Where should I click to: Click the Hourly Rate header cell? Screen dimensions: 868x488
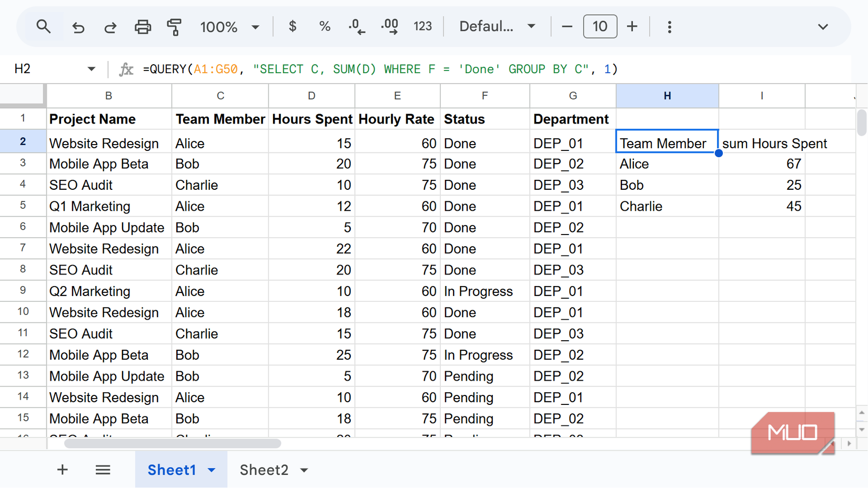click(x=397, y=119)
